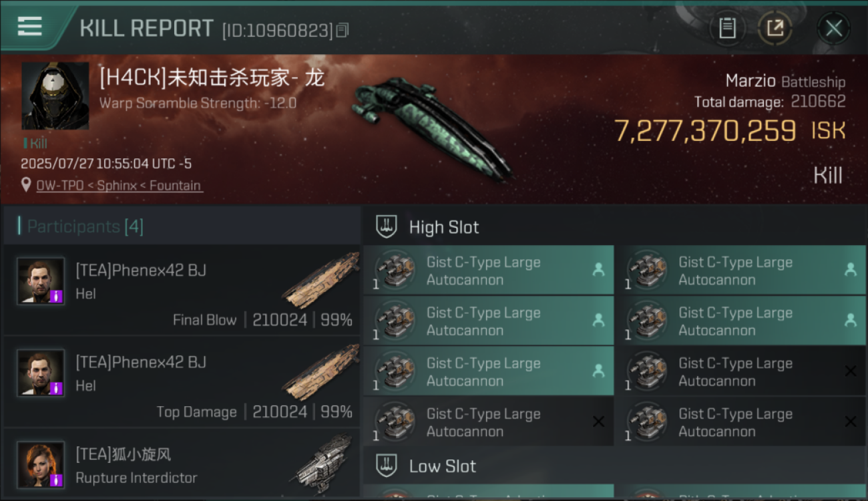The image size is (868, 501).
Task: Close the kill report window
Action: click(x=834, y=28)
